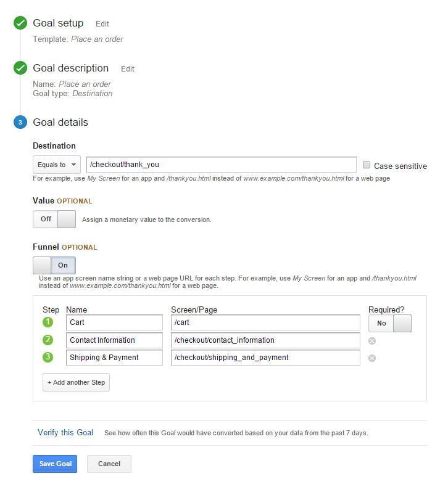Enable the Case sensitive checkbox
The width and height of the screenshot is (448, 492).
(367, 165)
